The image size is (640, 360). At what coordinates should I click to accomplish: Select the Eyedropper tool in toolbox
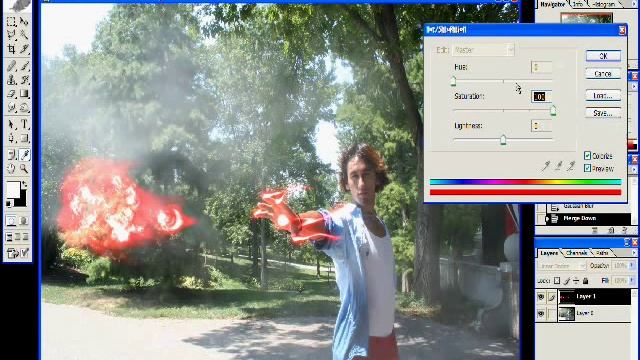click(x=24, y=154)
